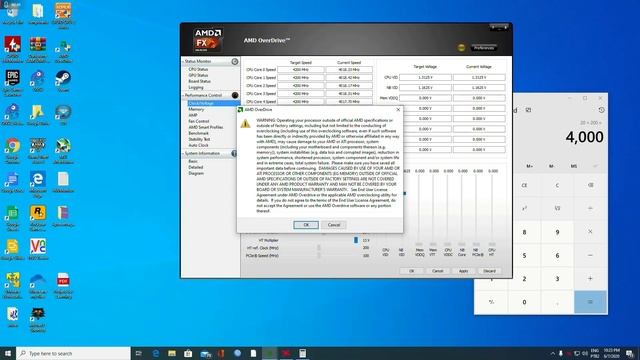The height and width of the screenshot is (360, 640).
Task: Open Preferences in AMD OverDrive
Action: (x=484, y=48)
